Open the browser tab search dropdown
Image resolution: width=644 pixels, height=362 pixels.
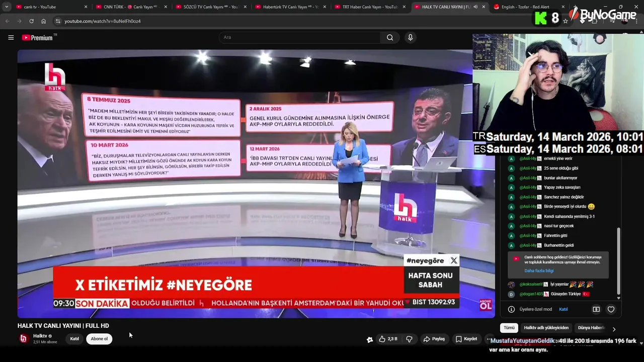(7, 7)
